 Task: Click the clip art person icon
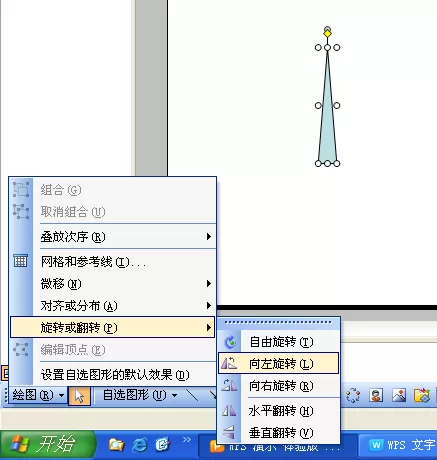pos(376,396)
